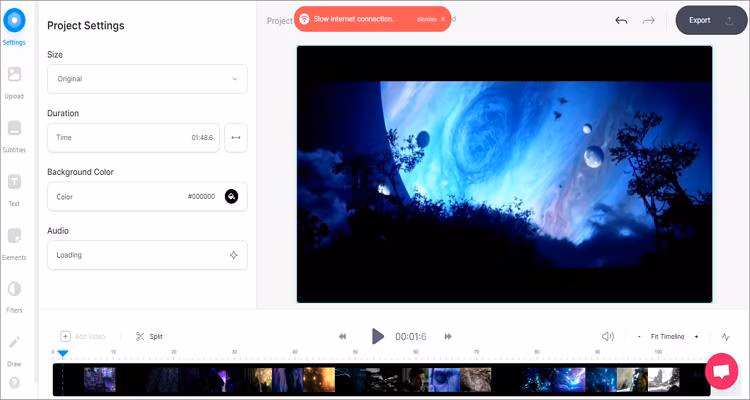Open the black background color picker

232,196
